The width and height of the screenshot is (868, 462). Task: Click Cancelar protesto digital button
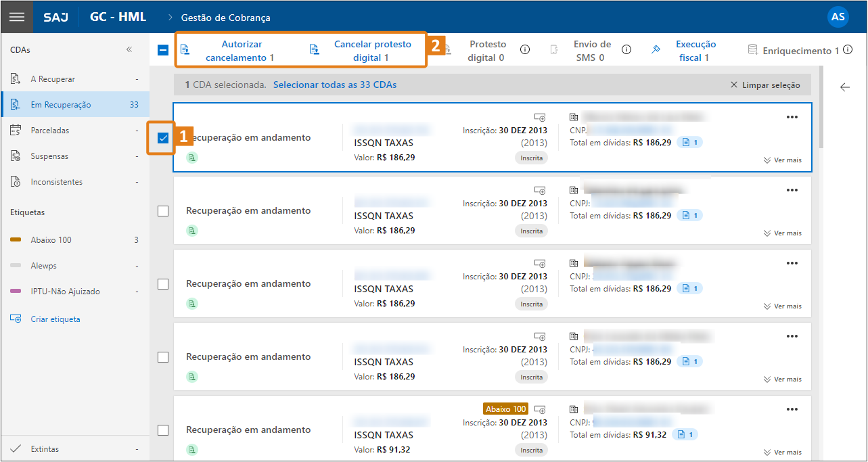[x=371, y=51]
